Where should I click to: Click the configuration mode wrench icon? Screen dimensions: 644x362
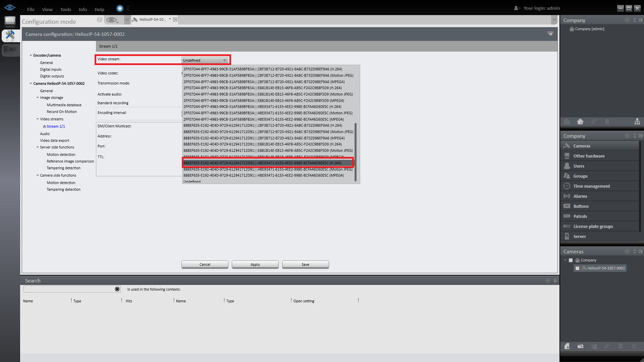pos(10,35)
